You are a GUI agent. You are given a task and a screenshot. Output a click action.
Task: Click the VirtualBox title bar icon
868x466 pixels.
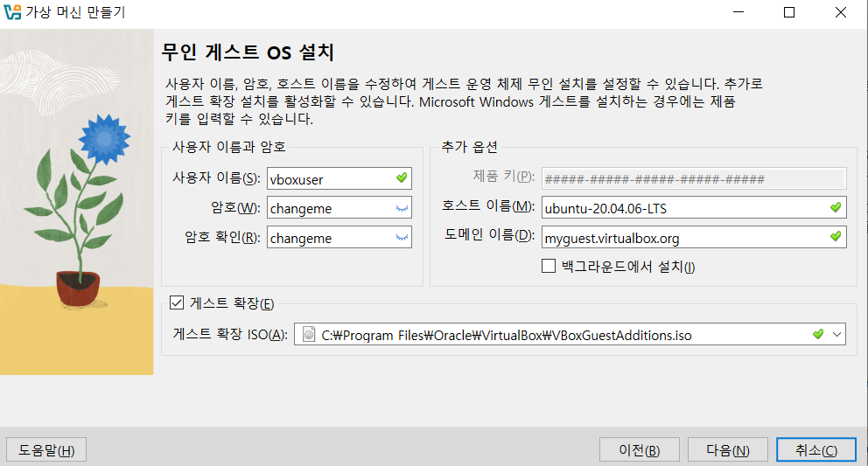click(x=12, y=11)
